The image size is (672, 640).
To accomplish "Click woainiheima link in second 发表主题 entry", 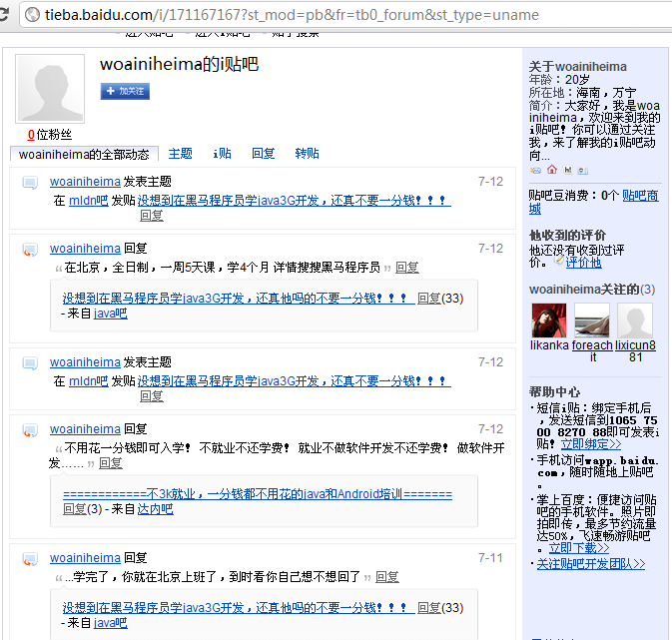I will coord(85,362).
